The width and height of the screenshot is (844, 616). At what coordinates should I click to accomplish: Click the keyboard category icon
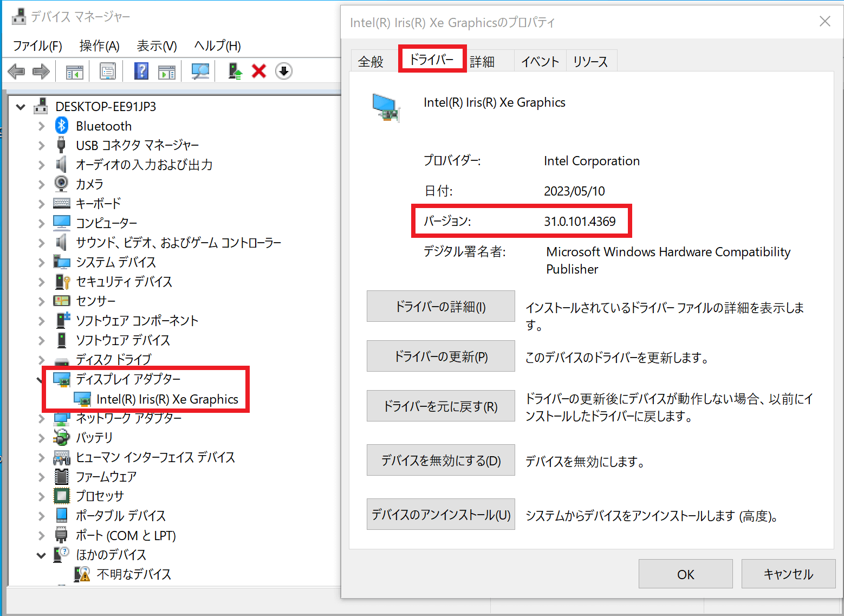tap(61, 203)
